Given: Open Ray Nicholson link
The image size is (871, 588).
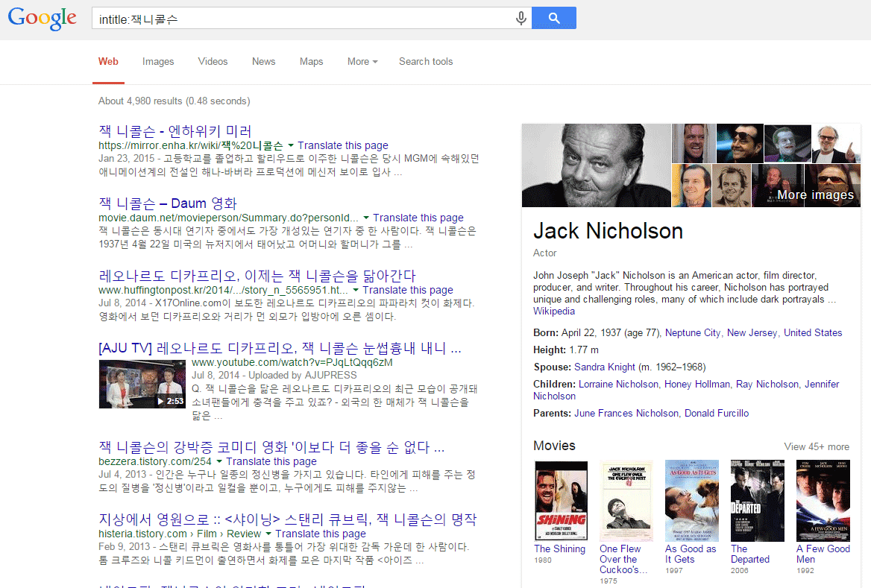Looking at the screenshot, I should 767,385.
